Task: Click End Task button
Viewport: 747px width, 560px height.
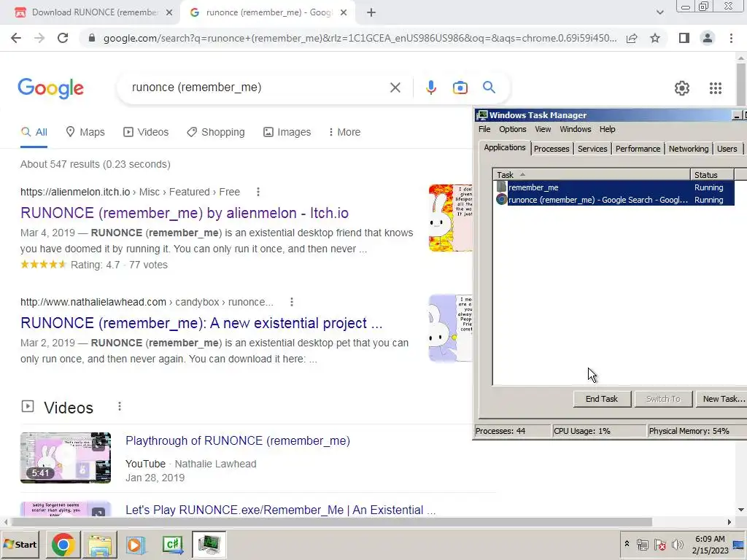Action: pos(602,399)
